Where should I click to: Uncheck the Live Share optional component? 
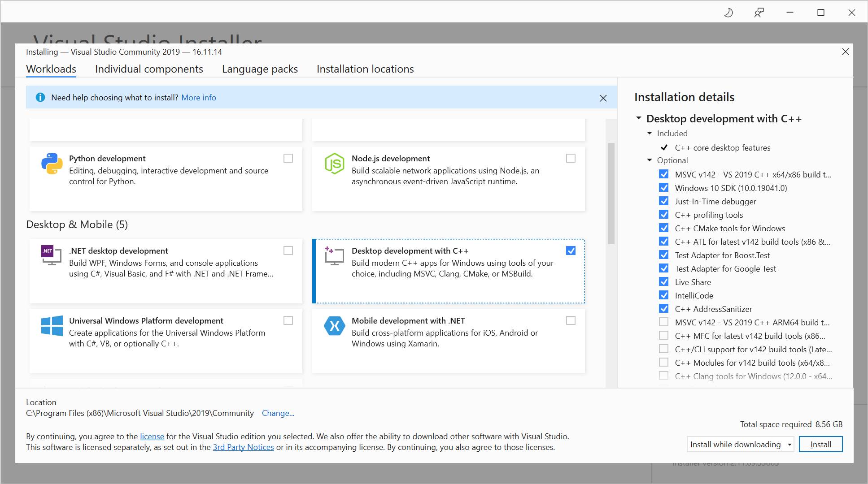click(x=664, y=282)
